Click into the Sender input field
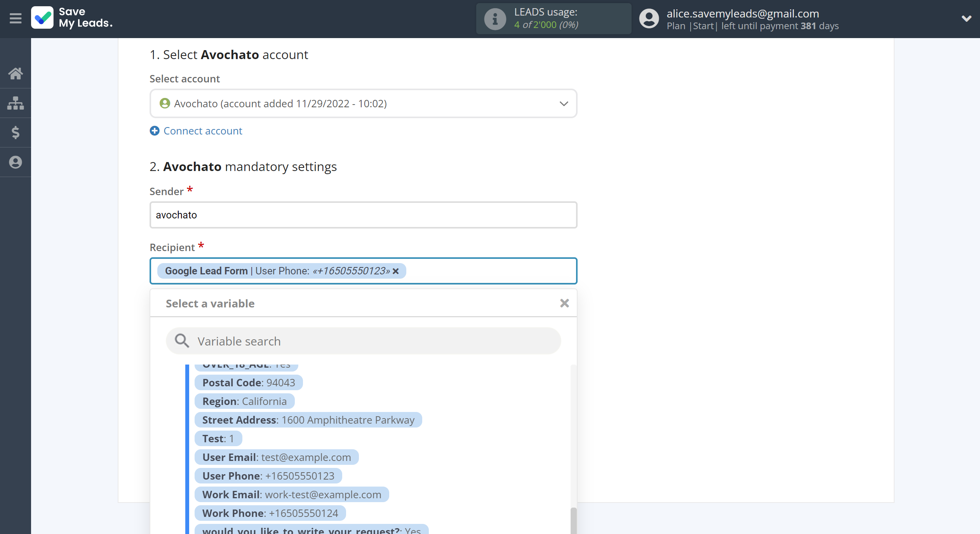This screenshot has width=980, height=534. [x=363, y=215]
